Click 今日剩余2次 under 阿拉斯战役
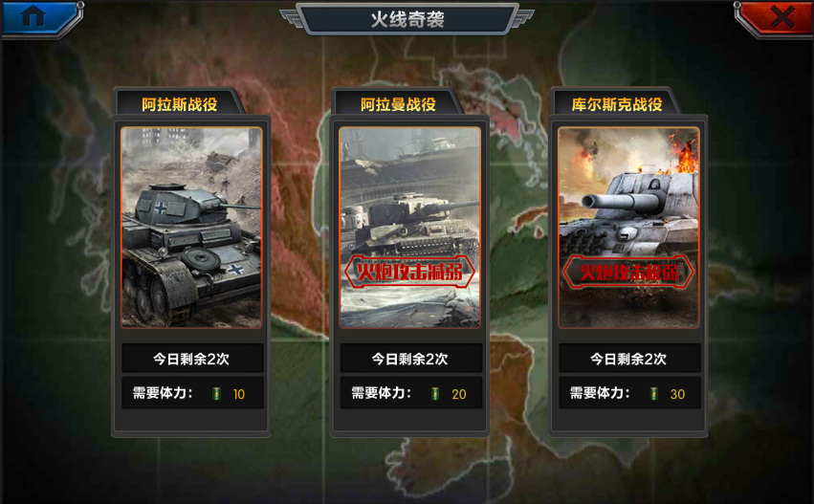Screen dimensions: 814x504 tap(192, 358)
